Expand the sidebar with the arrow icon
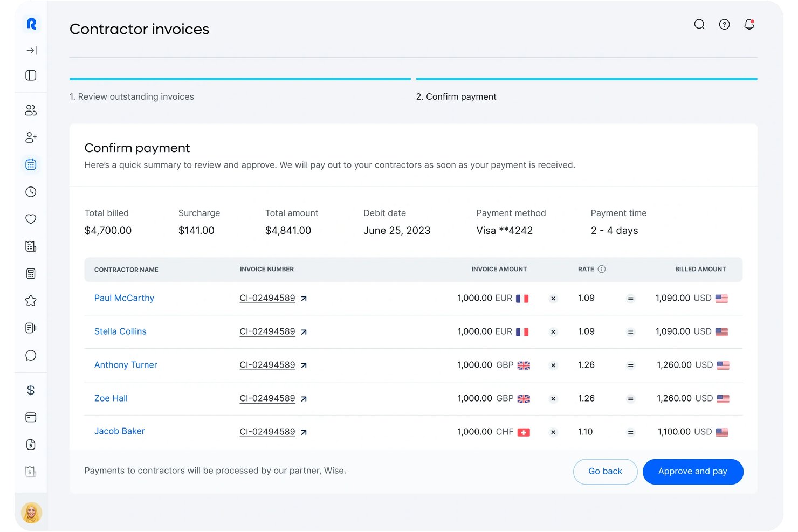The width and height of the screenshot is (798, 532). [x=31, y=51]
